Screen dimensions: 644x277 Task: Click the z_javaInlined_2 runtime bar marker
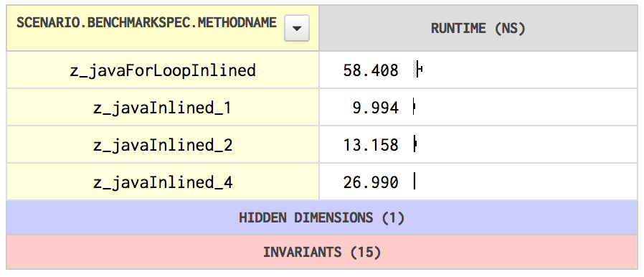[415, 144]
